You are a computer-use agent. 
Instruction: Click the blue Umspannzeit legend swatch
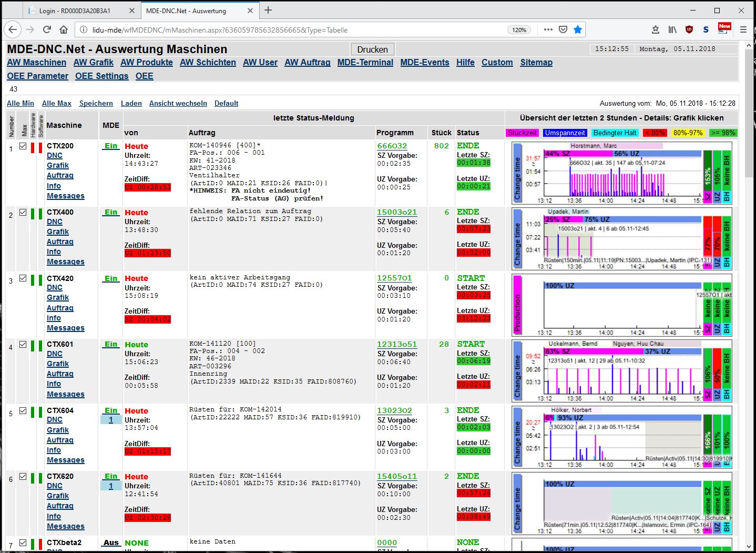coord(565,133)
